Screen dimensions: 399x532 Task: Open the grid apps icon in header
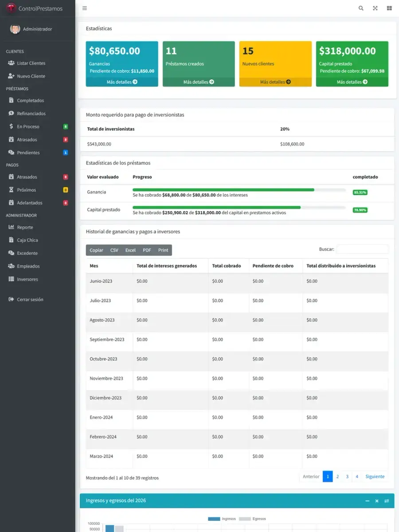point(389,8)
